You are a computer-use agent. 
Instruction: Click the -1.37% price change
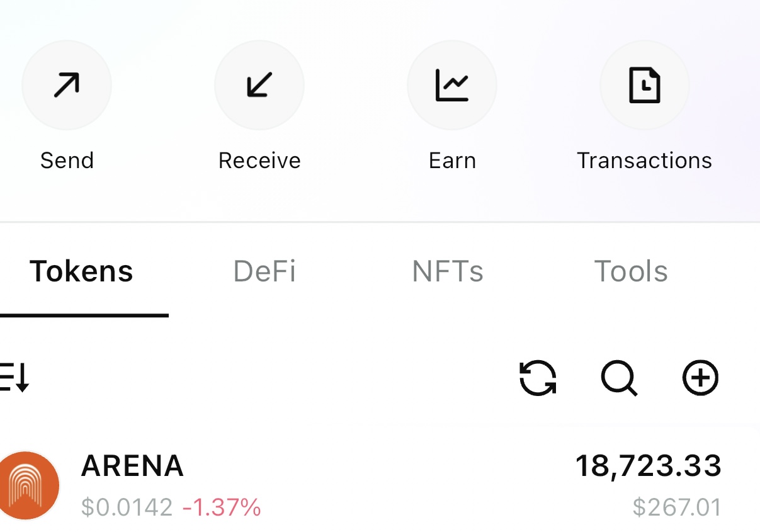222,507
